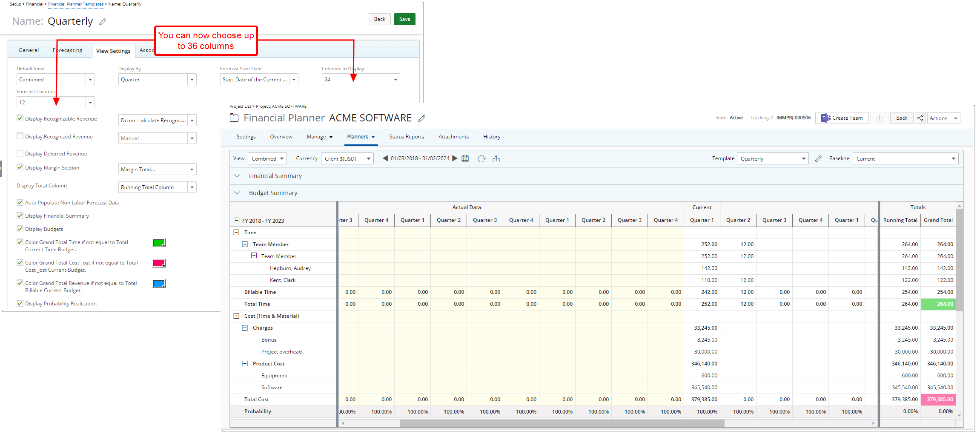Go to next date range with right arrow
Viewport: 980px width, 437px height.
pos(455,158)
